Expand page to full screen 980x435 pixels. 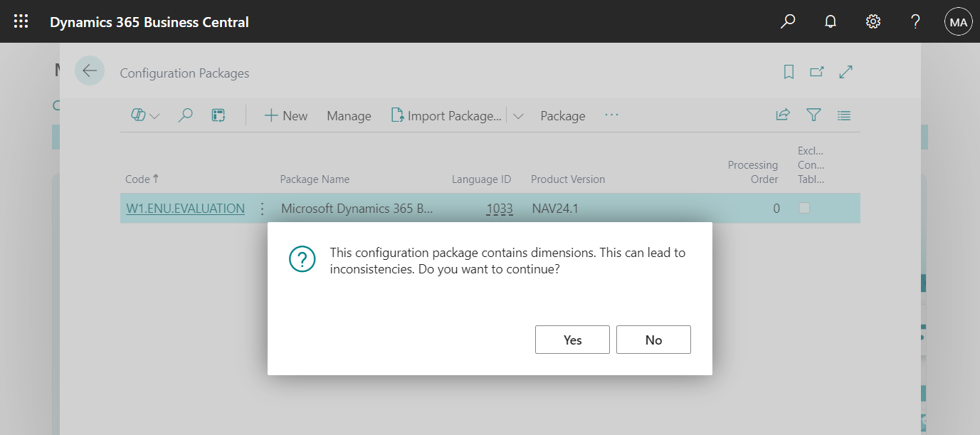click(845, 71)
